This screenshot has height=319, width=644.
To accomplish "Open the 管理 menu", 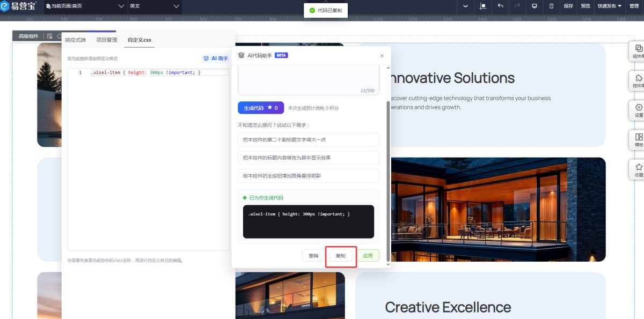I will (634, 6).
